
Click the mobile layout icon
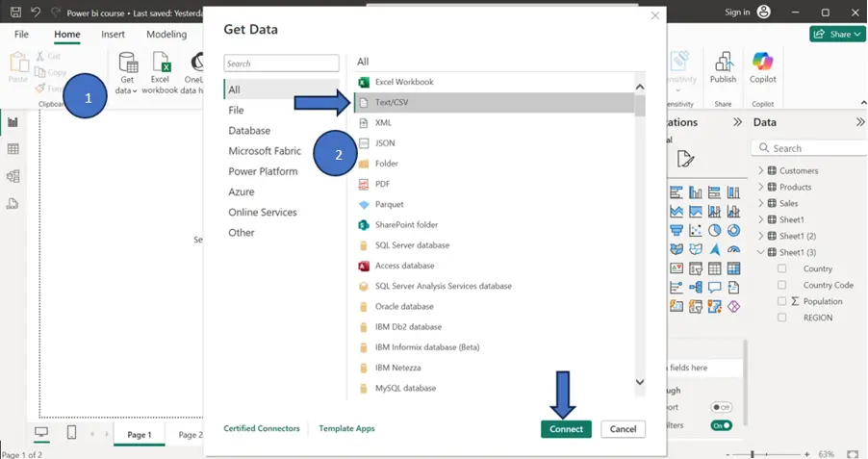click(71, 432)
